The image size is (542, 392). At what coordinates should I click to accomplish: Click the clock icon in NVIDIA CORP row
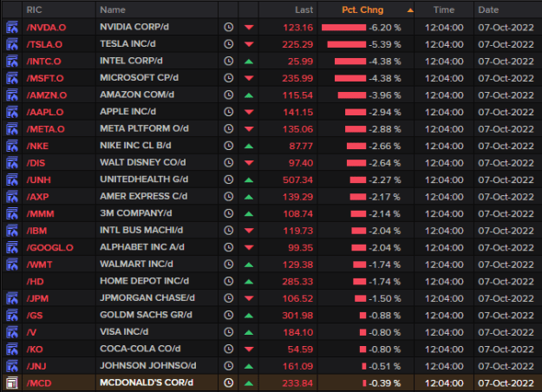(228, 27)
